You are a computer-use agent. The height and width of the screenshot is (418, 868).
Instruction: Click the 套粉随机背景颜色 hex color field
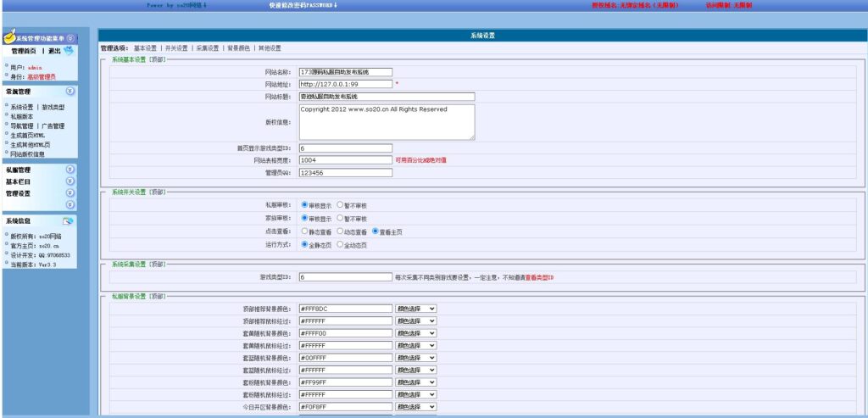345,382
